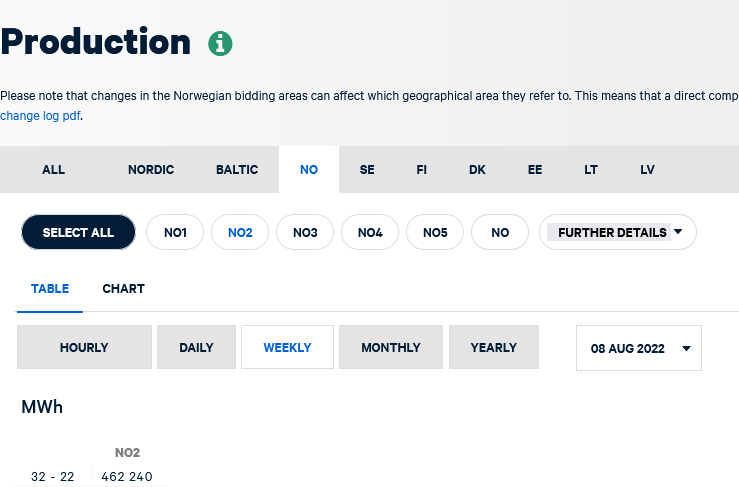This screenshot has width=739, height=487.
Task: Open the change log pdf link
Action: click(40, 116)
